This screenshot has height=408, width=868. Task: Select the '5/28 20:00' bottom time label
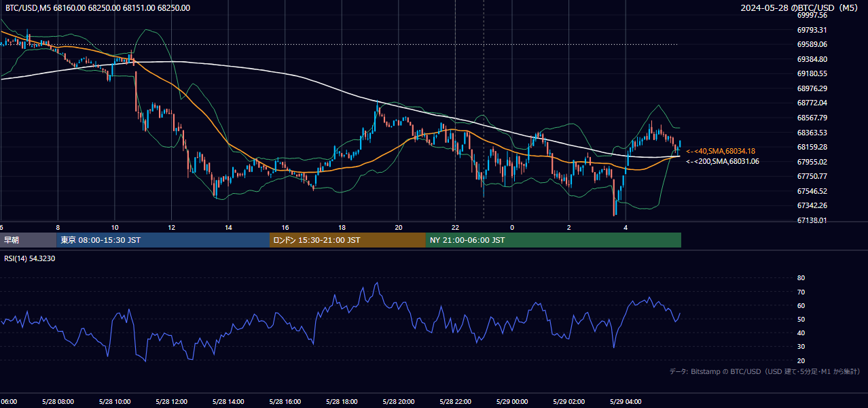coord(399,401)
